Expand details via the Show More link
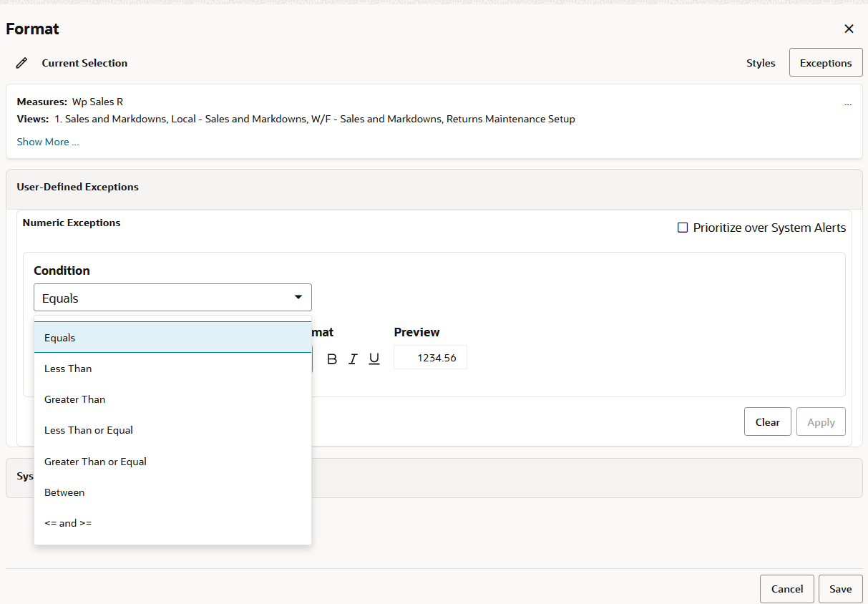The width and height of the screenshot is (868, 604). (x=47, y=141)
